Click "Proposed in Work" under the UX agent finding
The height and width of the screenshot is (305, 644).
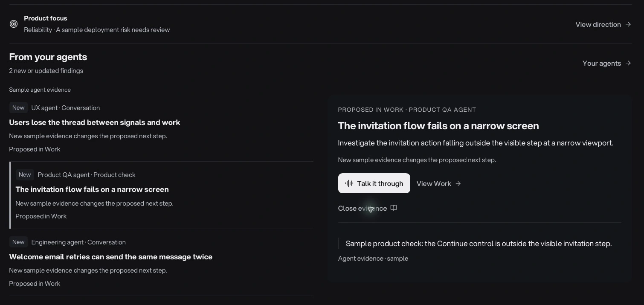tap(35, 149)
